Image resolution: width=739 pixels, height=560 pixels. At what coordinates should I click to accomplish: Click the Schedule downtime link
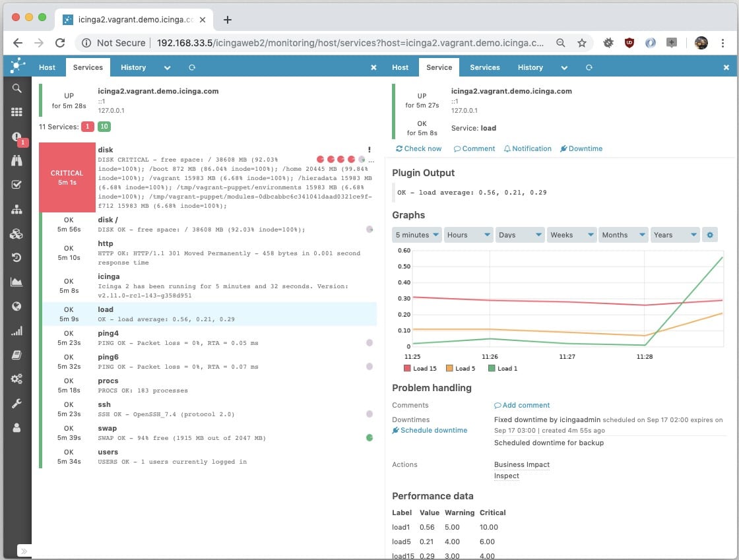click(430, 430)
